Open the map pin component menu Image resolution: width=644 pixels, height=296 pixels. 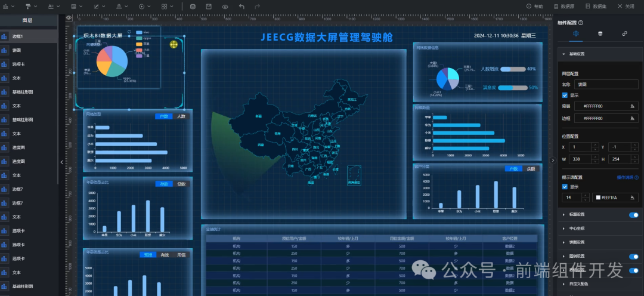tap(122, 7)
